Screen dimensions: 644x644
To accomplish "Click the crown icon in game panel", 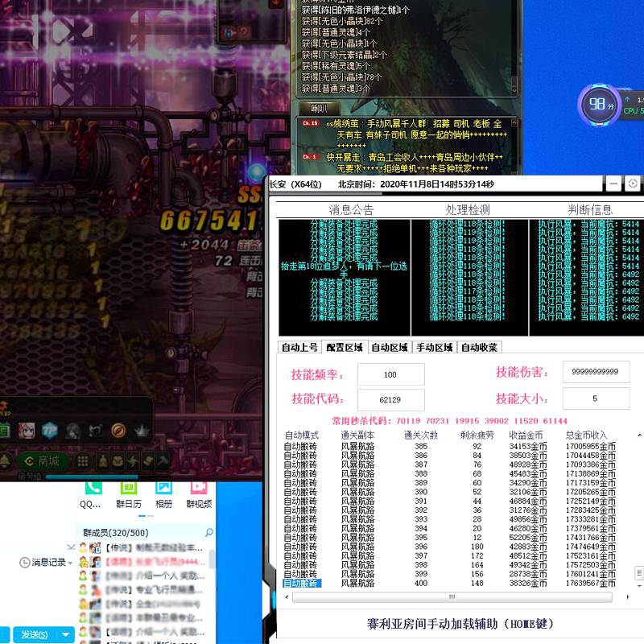I will (142, 431).
